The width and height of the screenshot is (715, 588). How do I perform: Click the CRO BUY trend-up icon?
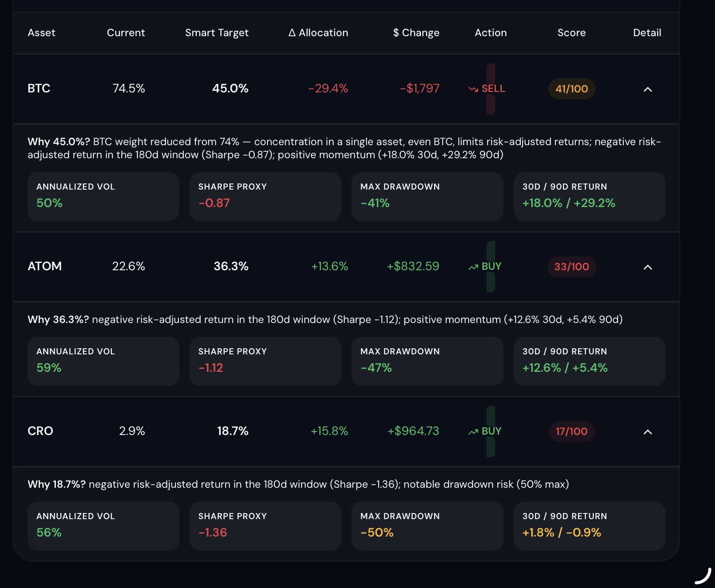pyautogui.click(x=473, y=432)
